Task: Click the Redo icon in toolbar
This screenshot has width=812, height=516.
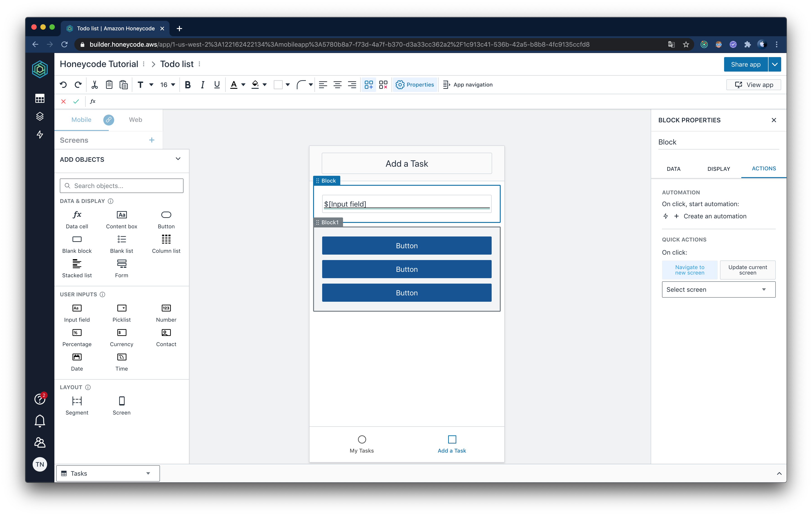Action: point(78,84)
